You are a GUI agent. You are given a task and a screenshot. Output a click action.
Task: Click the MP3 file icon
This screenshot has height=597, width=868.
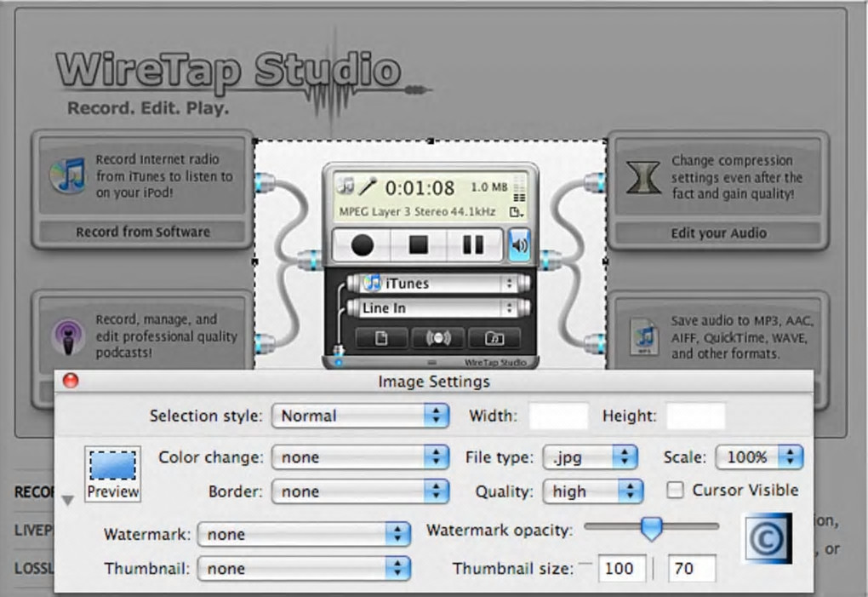644,336
